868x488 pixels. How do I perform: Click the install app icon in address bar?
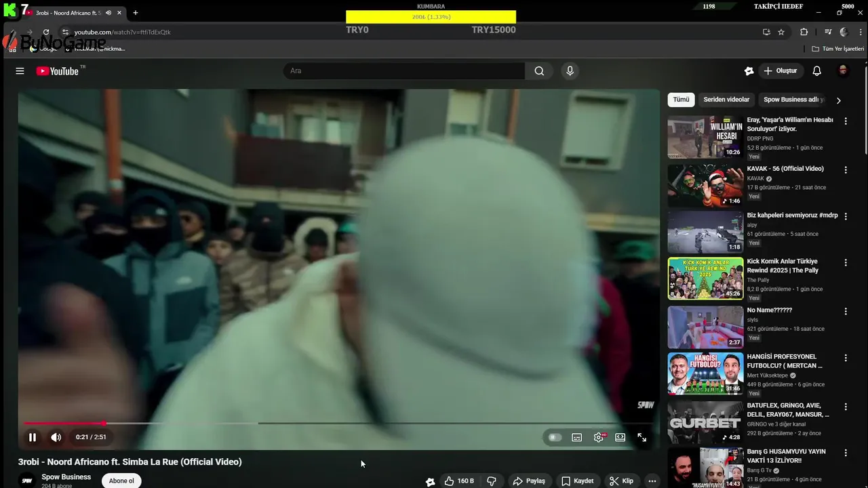point(766,32)
